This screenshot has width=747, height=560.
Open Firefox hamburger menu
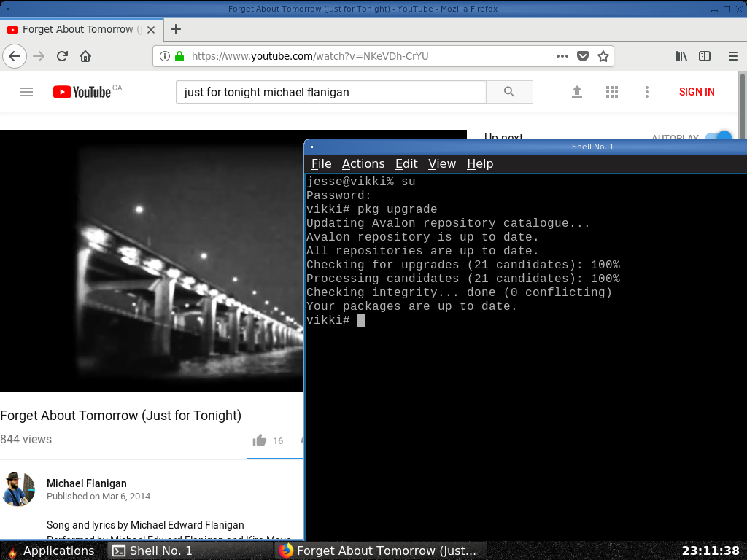point(733,56)
